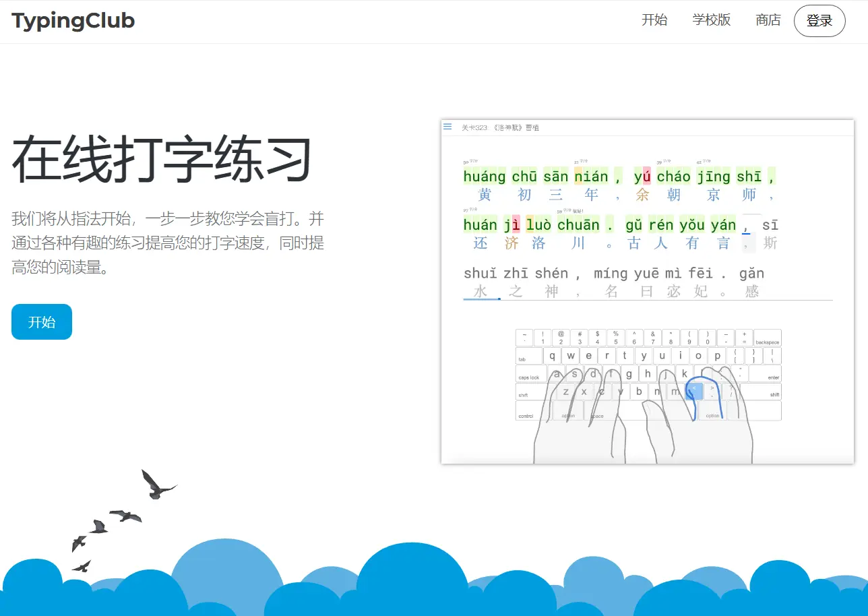Click the tab key on virtual keyboard
Image resolution: width=868 pixels, height=616 pixels.
(528, 357)
